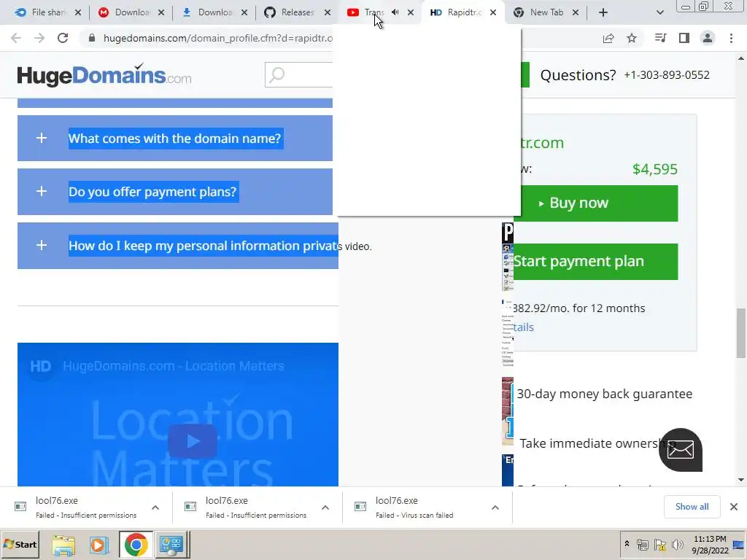Open HugeDomains.com logo homepage
This screenshot has height=560, width=747.
[104, 75]
